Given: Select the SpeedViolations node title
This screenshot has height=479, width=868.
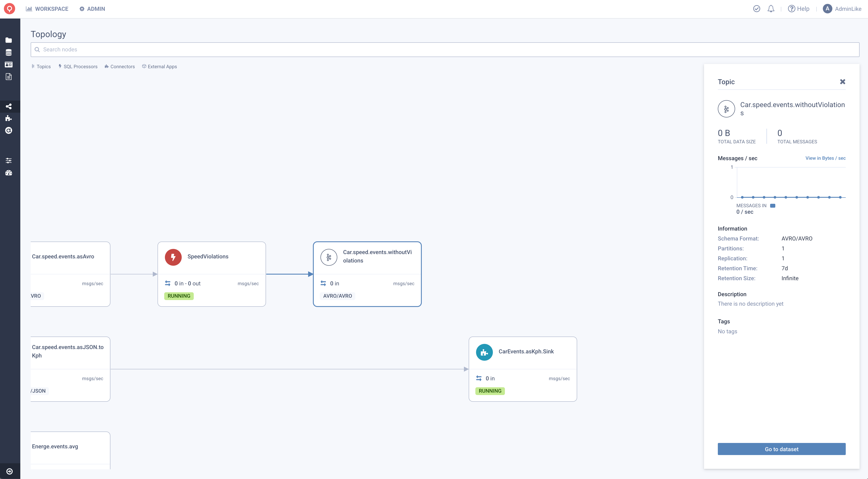Looking at the screenshot, I should 208,256.
